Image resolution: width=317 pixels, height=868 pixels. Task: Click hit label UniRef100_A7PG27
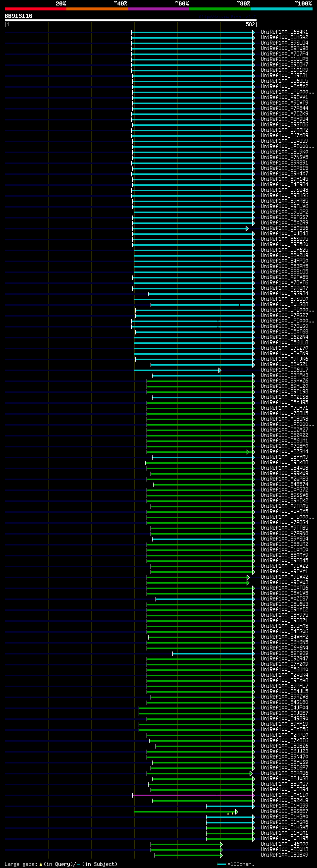284,316
